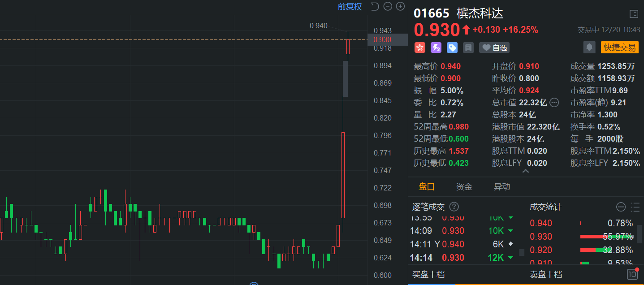Open the 前复权 adjustment dropdown
644x285 pixels.
tap(350, 7)
